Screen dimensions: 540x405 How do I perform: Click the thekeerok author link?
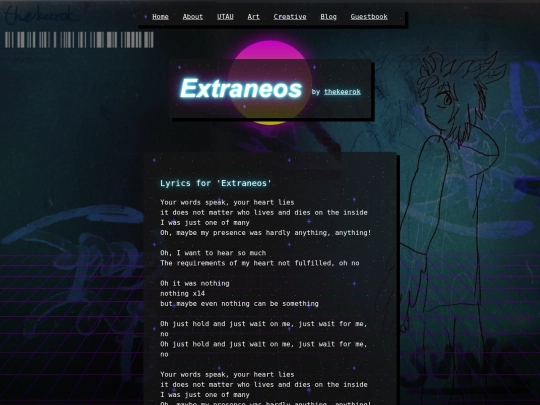pos(342,92)
